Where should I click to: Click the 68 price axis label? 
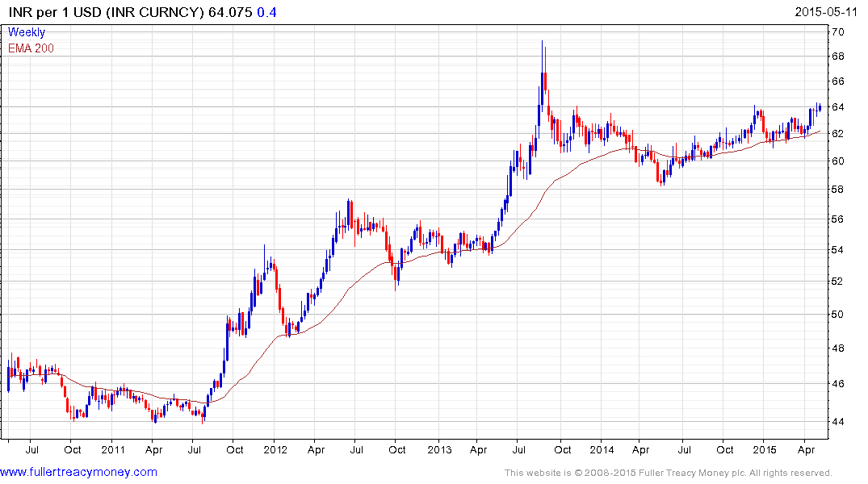click(837, 56)
